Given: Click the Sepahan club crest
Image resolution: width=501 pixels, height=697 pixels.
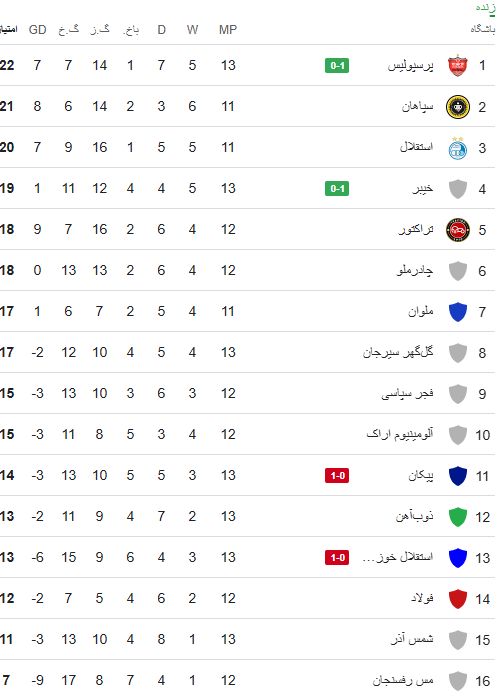Looking at the screenshot, I should tap(457, 107).
